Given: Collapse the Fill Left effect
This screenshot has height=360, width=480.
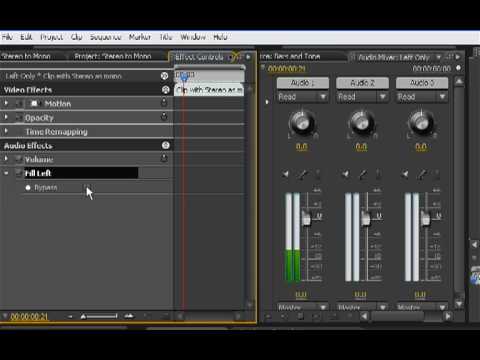Looking at the screenshot, I should tap(6, 173).
